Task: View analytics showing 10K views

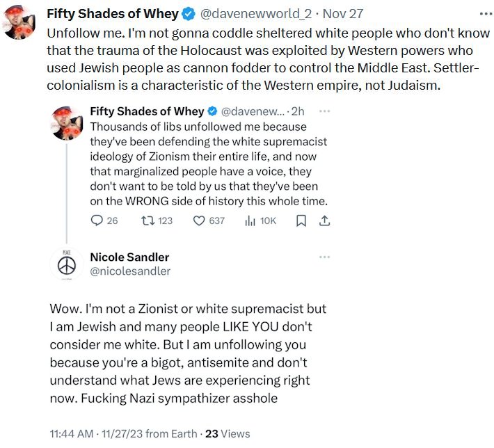Action: (x=250, y=221)
